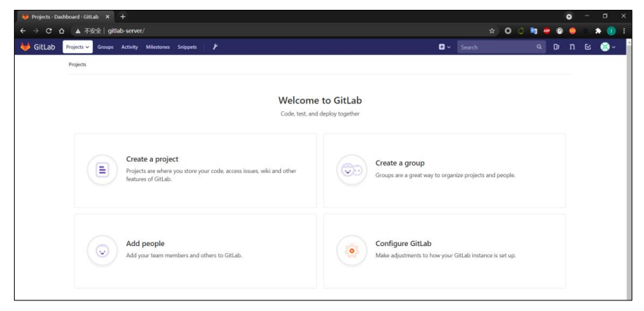Image resolution: width=644 pixels, height=311 pixels.
Task: Click the Add people face icon
Action: [102, 250]
